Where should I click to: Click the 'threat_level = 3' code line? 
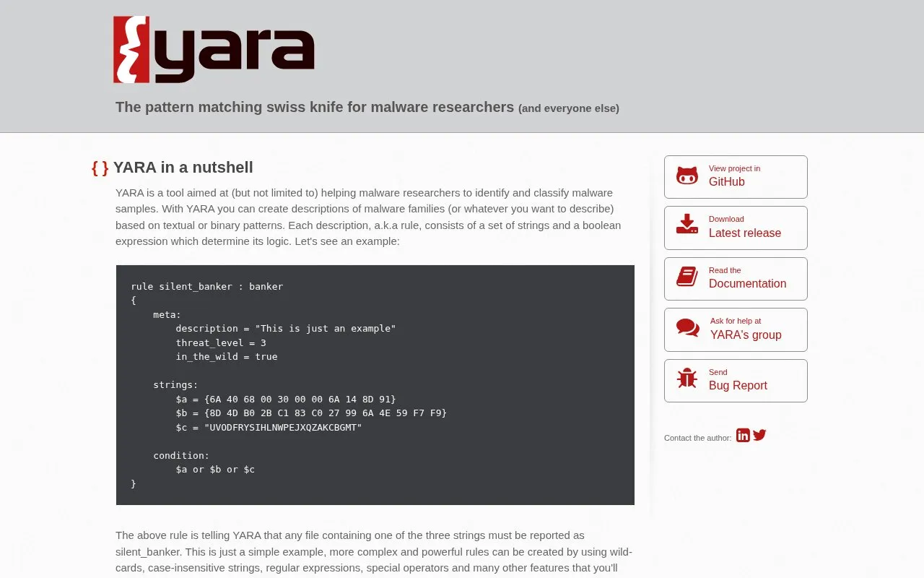[x=221, y=342]
